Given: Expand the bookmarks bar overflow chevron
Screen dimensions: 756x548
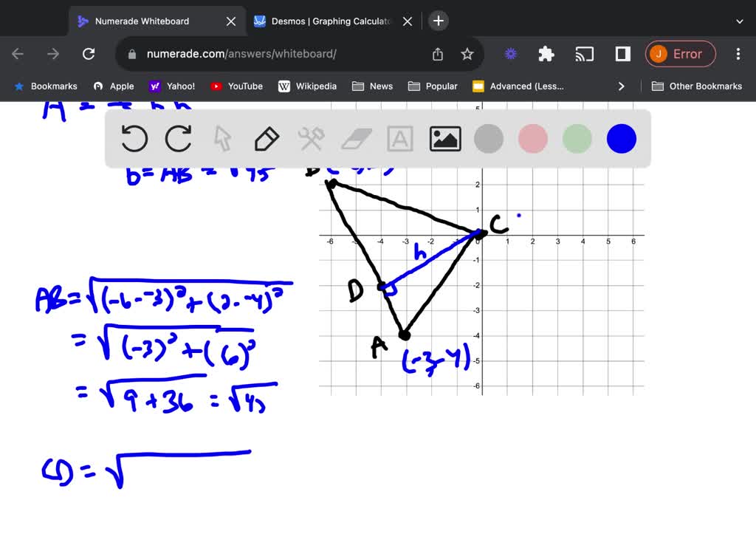Looking at the screenshot, I should 622,86.
